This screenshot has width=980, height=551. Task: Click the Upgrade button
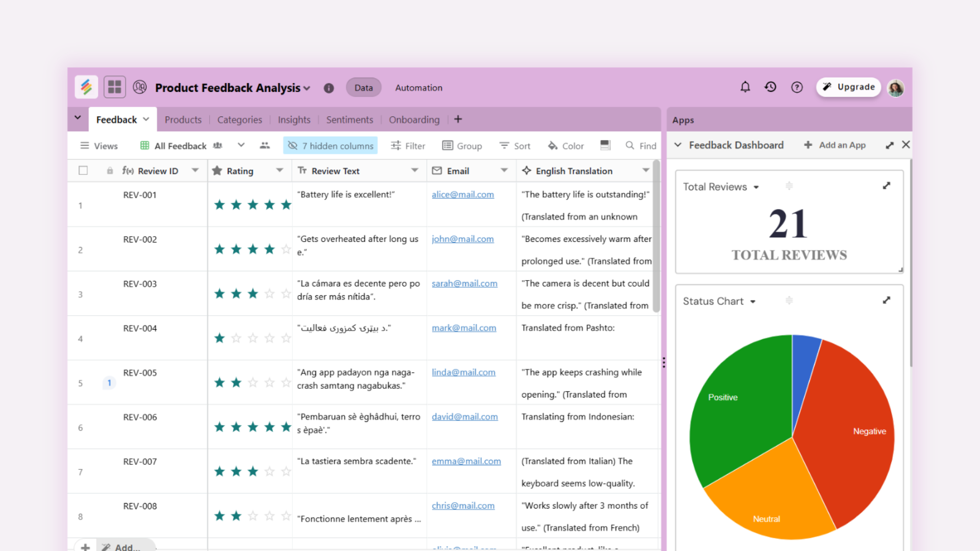point(848,87)
